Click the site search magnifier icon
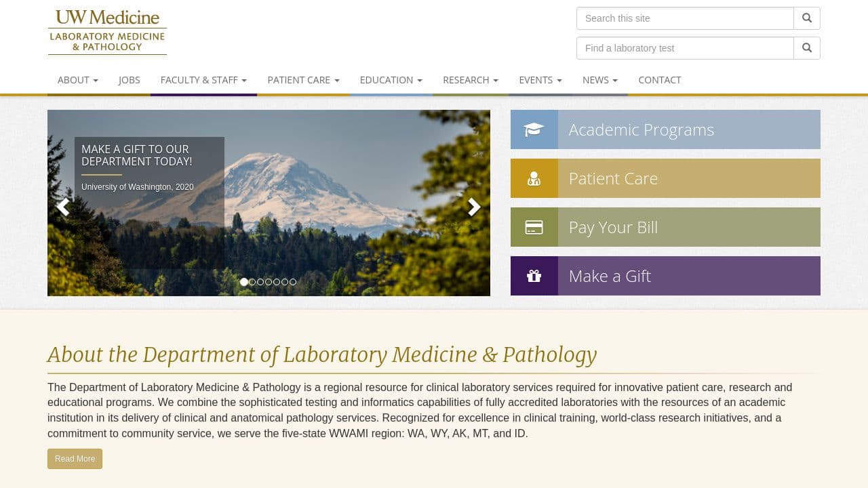 click(x=806, y=18)
